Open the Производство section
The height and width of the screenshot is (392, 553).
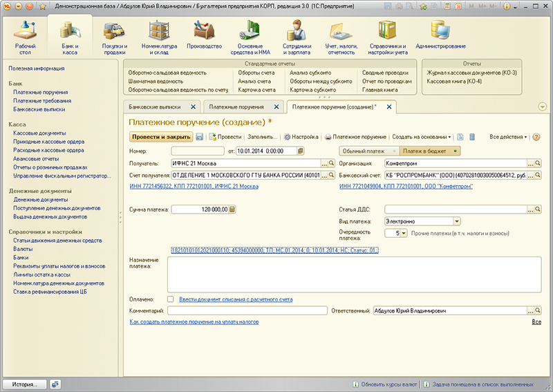pyautogui.click(x=204, y=35)
